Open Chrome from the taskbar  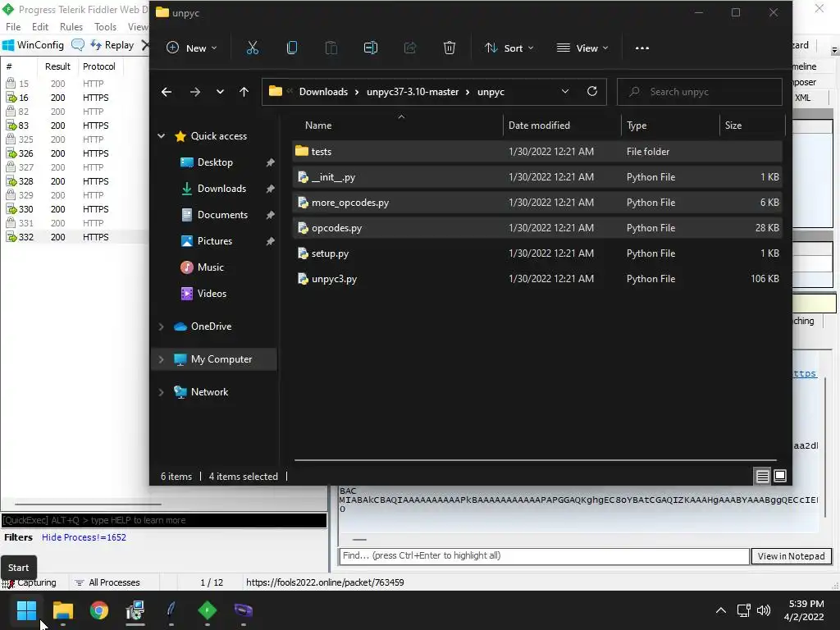pyautogui.click(x=99, y=610)
